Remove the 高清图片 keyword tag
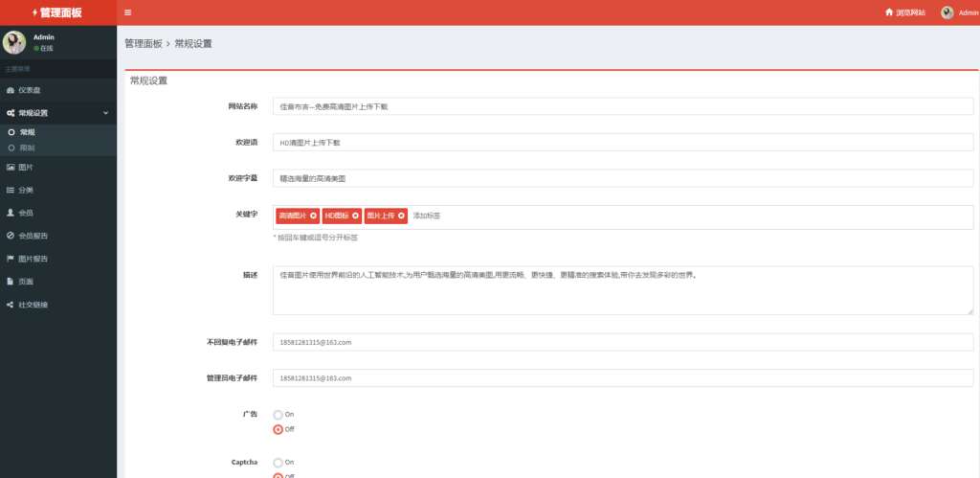 [x=313, y=216]
